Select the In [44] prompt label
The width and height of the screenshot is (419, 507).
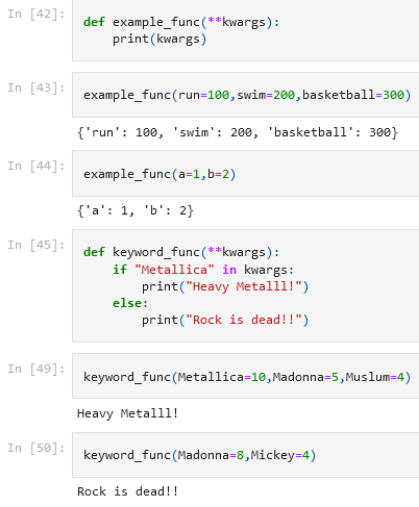tap(36, 166)
